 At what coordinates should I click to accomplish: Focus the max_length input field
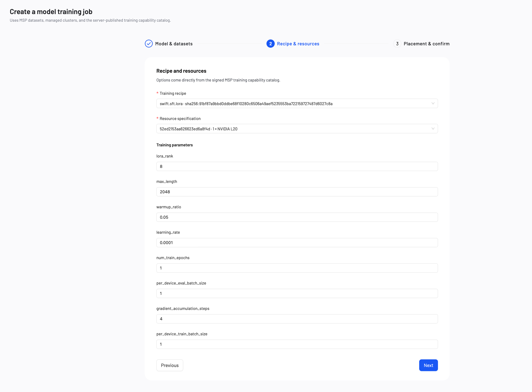click(x=297, y=192)
